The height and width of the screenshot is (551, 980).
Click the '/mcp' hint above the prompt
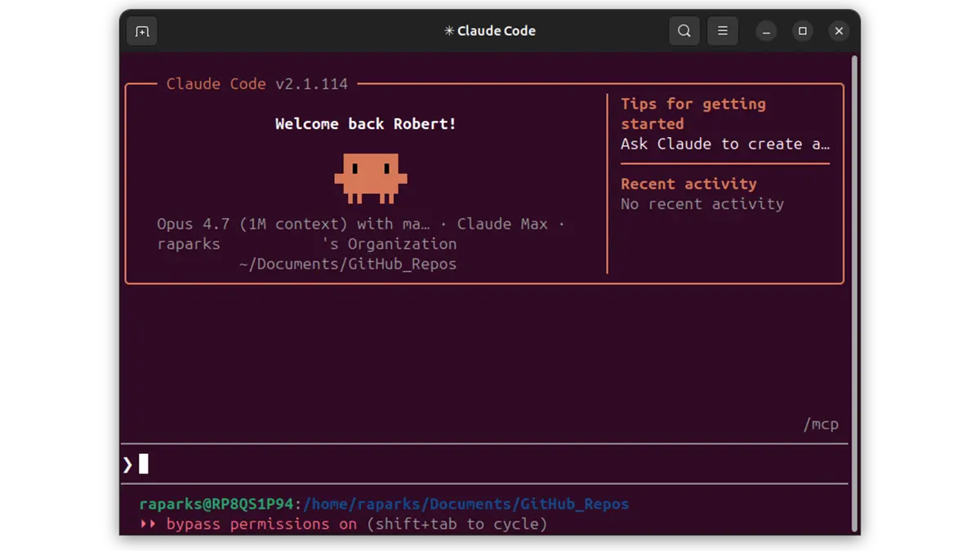821,424
